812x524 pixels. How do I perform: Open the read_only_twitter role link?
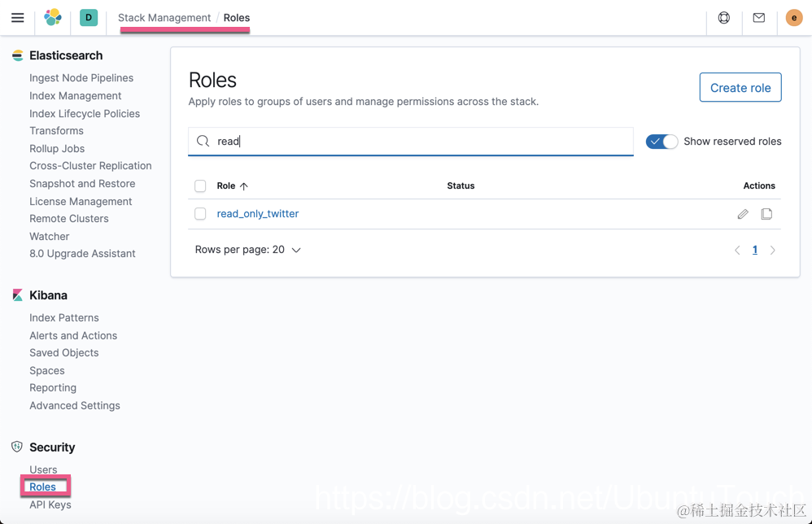pos(257,214)
